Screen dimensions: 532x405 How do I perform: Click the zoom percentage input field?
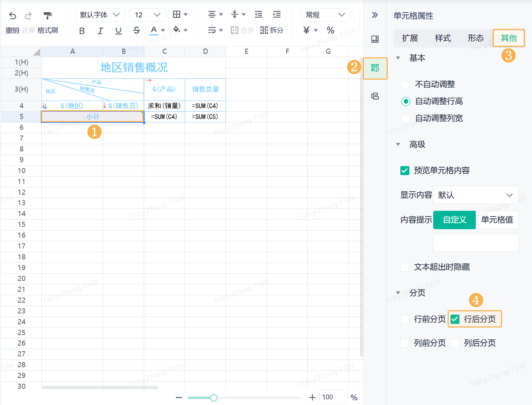[x=333, y=397]
